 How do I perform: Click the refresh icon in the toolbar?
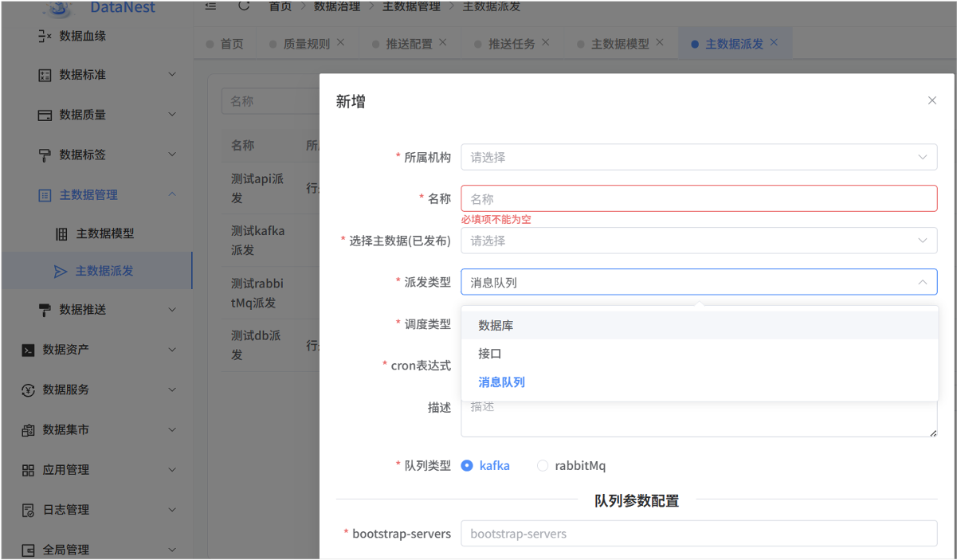[243, 7]
